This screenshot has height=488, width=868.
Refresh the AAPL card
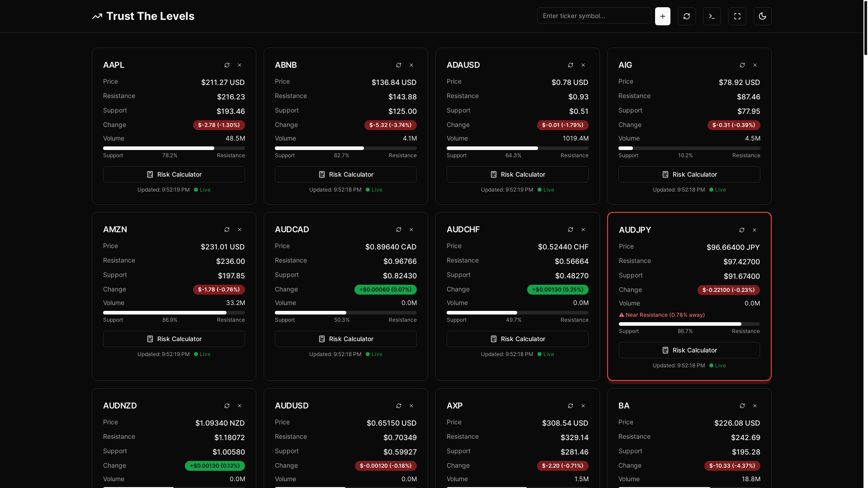[x=227, y=65]
